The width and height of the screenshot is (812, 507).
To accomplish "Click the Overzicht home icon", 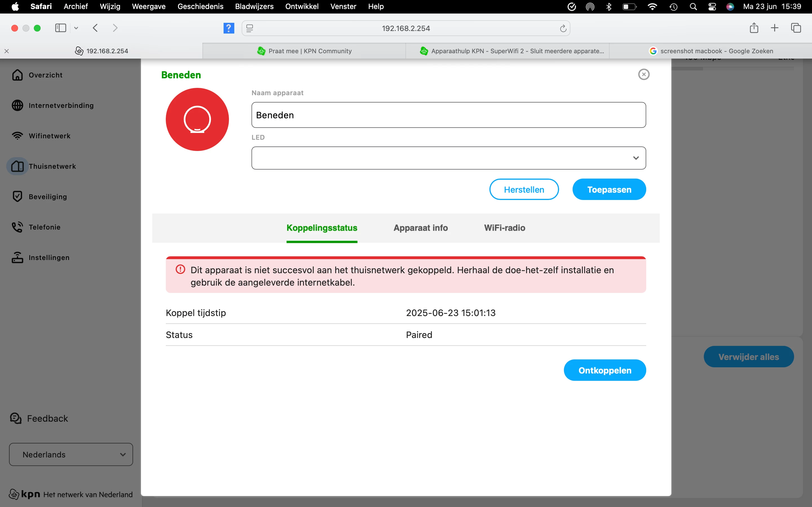I will (17, 75).
